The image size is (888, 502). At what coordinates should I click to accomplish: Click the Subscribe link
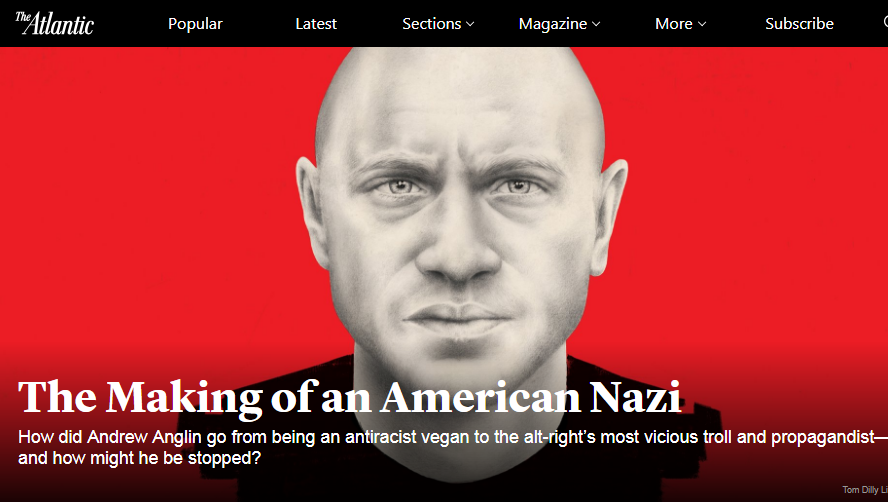pyautogui.click(x=799, y=24)
